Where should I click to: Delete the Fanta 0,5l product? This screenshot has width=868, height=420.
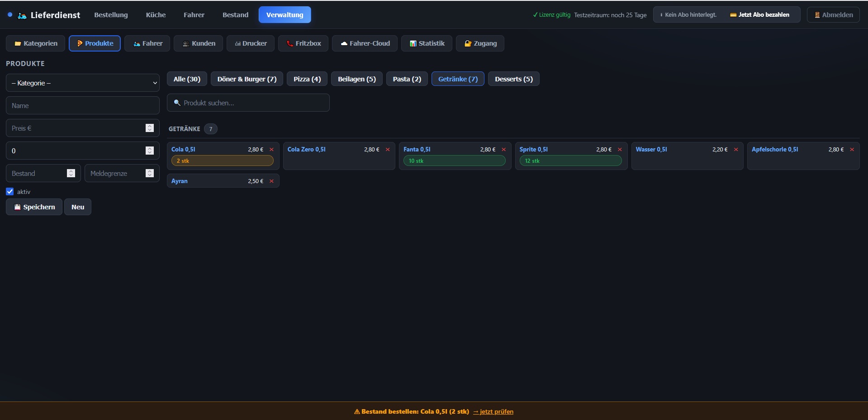[x=503, y=150]
